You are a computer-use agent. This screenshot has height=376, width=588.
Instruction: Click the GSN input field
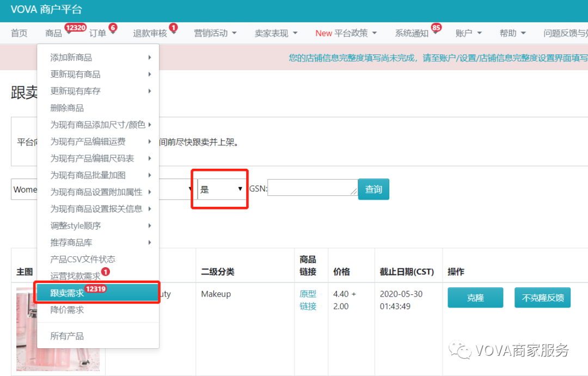click(313, 189)
